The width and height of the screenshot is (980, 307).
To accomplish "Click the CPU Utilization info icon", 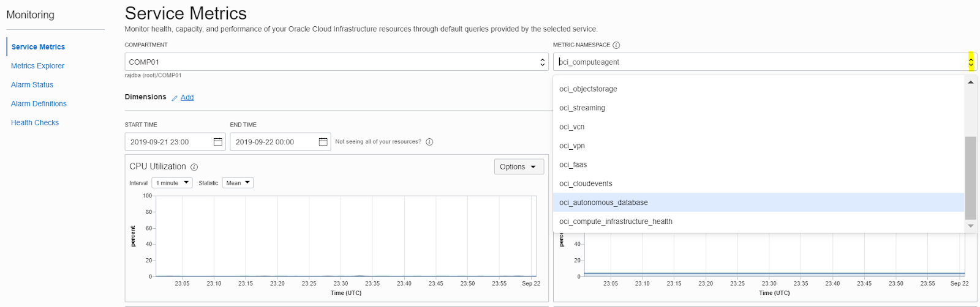I will pos(194,167).
